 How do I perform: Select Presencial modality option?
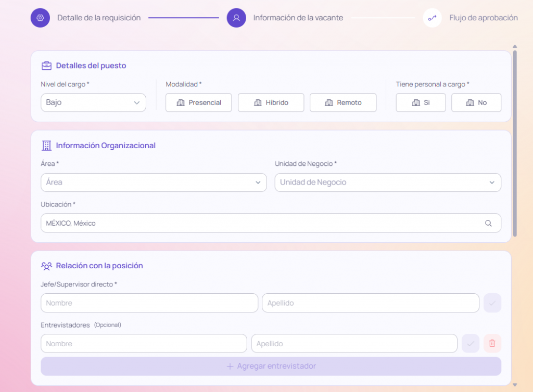(199, 102)
